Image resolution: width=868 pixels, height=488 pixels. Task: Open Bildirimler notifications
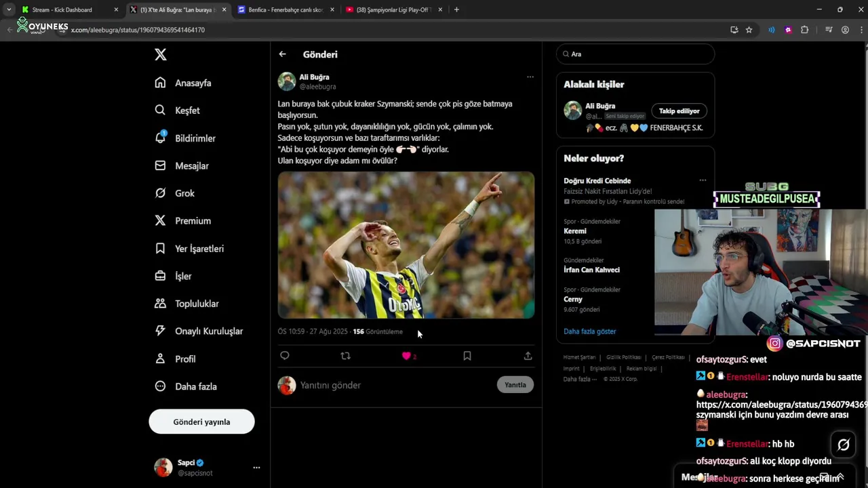(185, 138)
